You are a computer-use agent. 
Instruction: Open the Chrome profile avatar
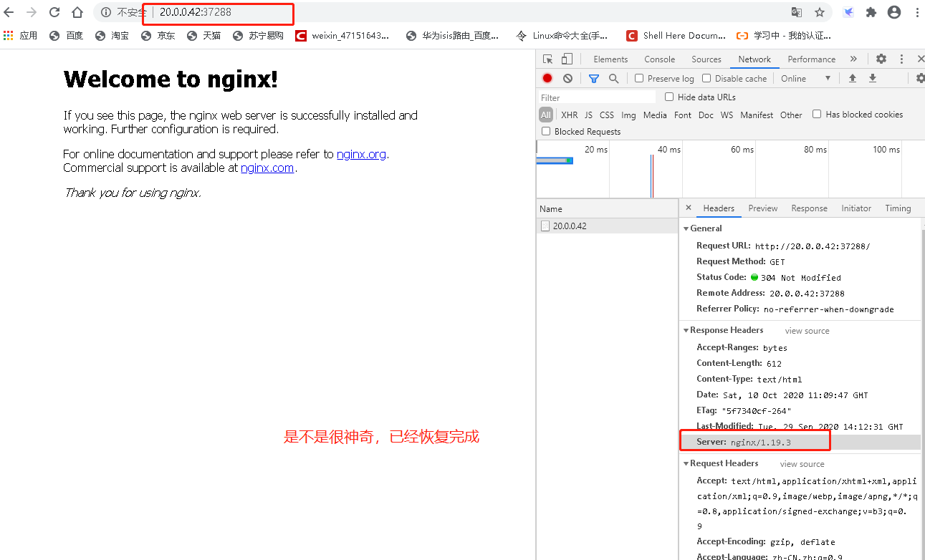click(894, 12)
